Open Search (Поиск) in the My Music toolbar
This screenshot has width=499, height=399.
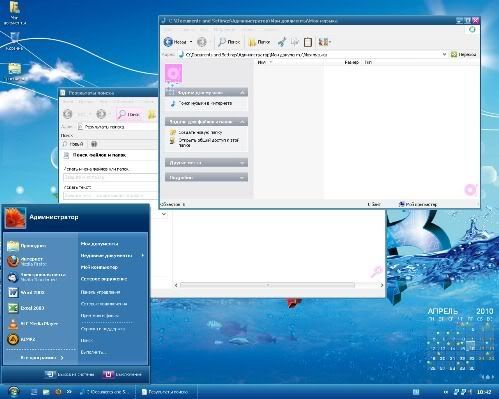point(229,42)
